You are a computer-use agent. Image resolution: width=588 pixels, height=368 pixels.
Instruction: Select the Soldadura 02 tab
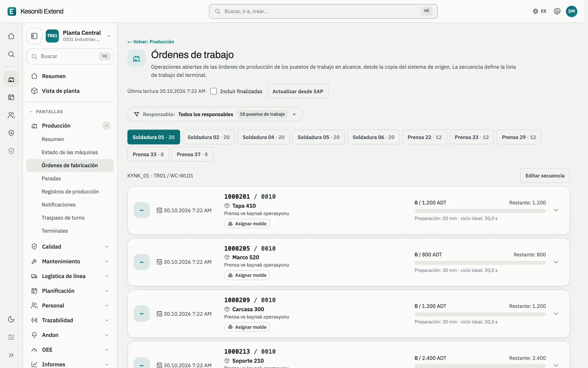tap(208, 137)
